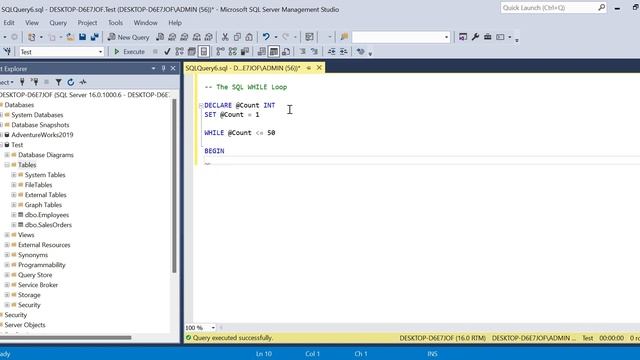
Task: Expand the dbo.Employees table node
Action: pyautogui.click(x=14, y=215)
